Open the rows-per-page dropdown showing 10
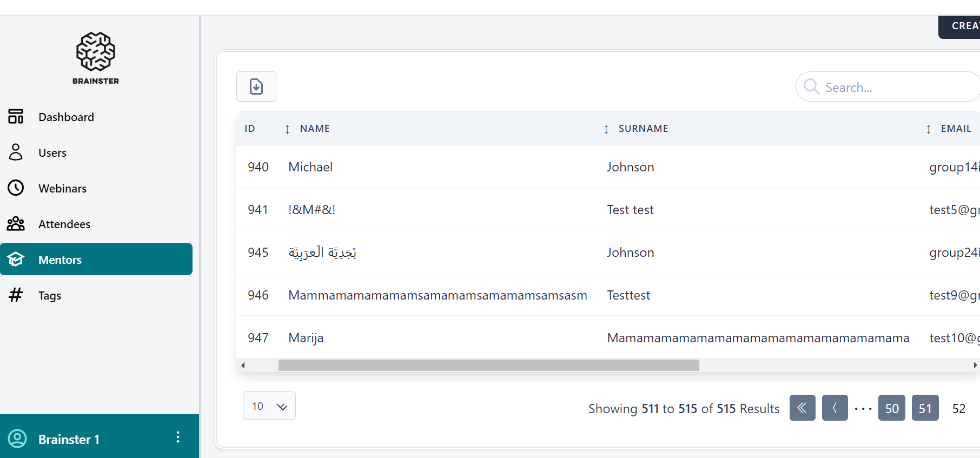 [269, 406]
